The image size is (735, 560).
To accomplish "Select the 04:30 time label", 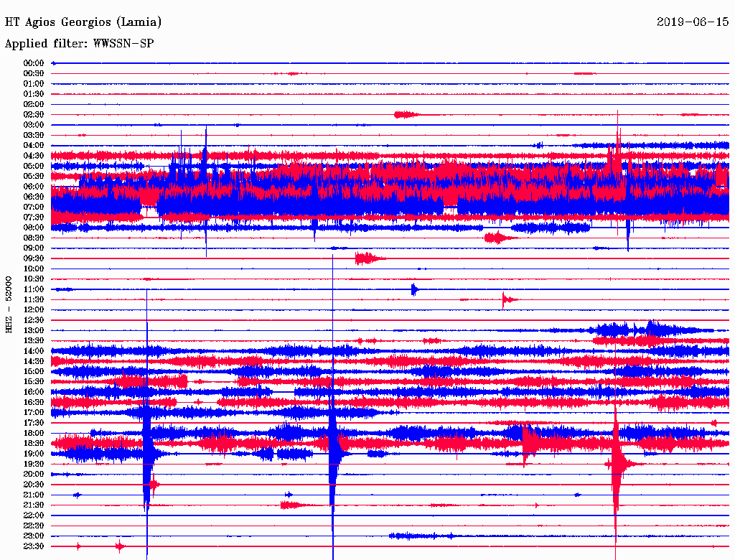I will (x=34, y=156).
